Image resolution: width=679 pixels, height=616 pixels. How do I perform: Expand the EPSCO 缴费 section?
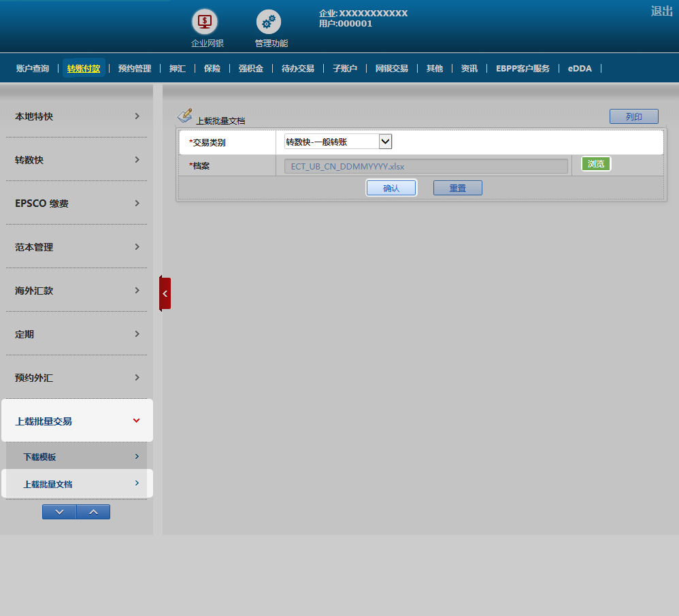tap(76, 204)
